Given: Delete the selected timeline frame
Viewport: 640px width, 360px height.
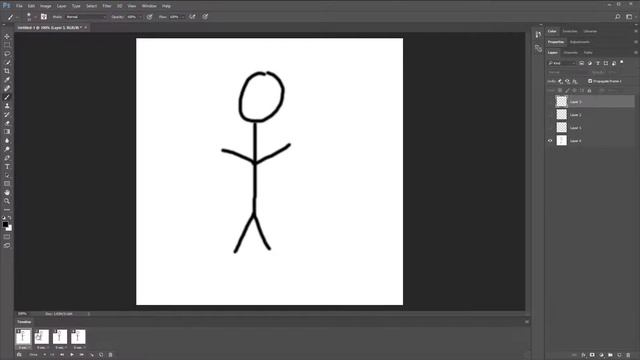Looking at the screenshot, I should tap(110, 355).
